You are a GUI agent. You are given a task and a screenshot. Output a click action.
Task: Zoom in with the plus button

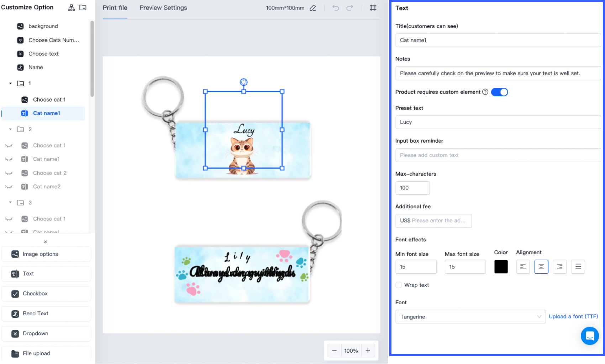click(x=368, y=351)
